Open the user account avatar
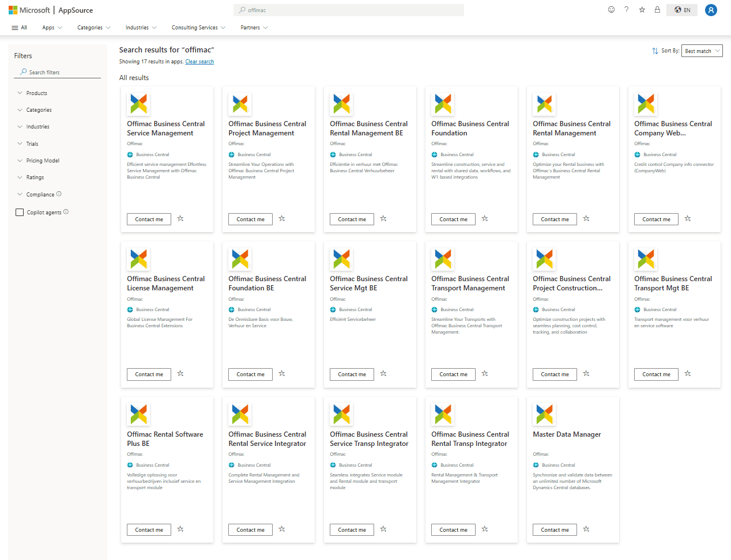The height and width of the screenshot is (560, 731). coord(711,10)
